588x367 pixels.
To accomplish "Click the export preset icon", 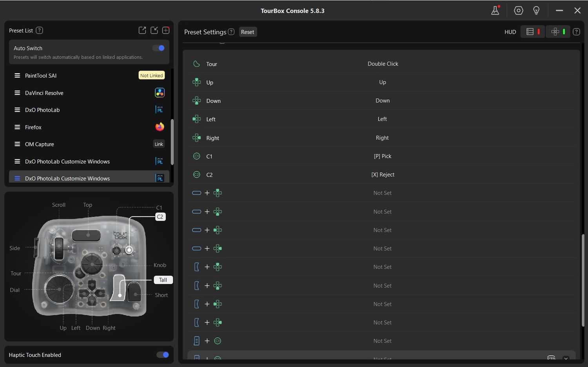I will (142, 31).
